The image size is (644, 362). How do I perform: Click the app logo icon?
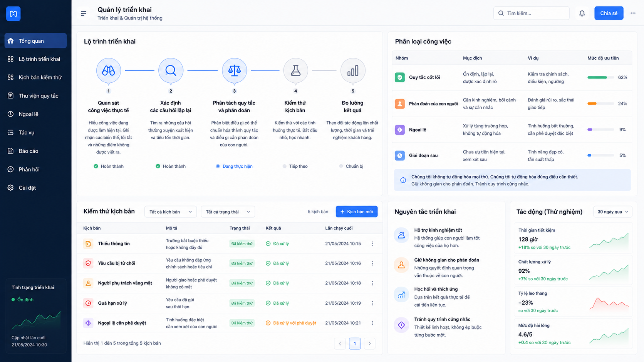13,14
